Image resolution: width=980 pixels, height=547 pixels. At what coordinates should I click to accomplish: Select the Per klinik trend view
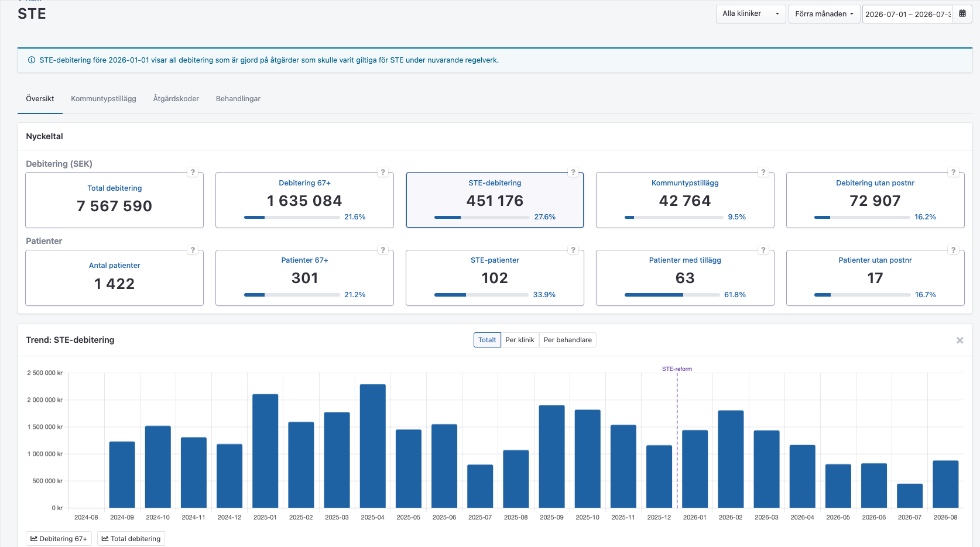coord(520,340)
